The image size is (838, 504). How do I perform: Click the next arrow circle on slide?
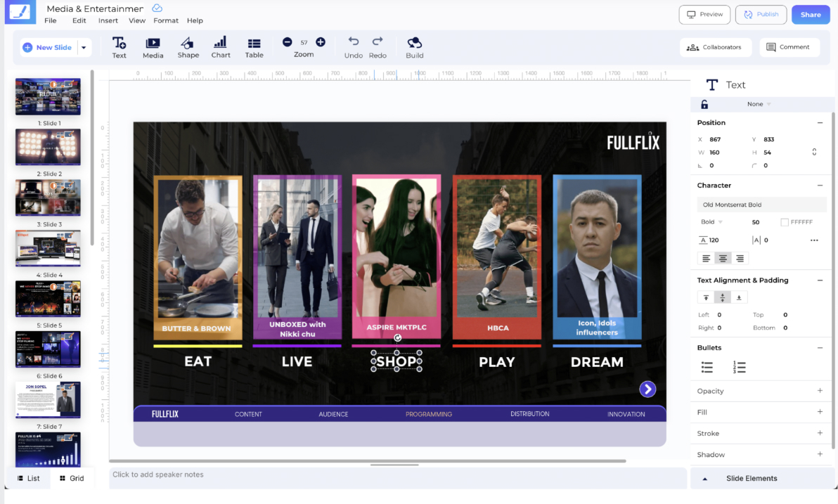click(647, 389)
